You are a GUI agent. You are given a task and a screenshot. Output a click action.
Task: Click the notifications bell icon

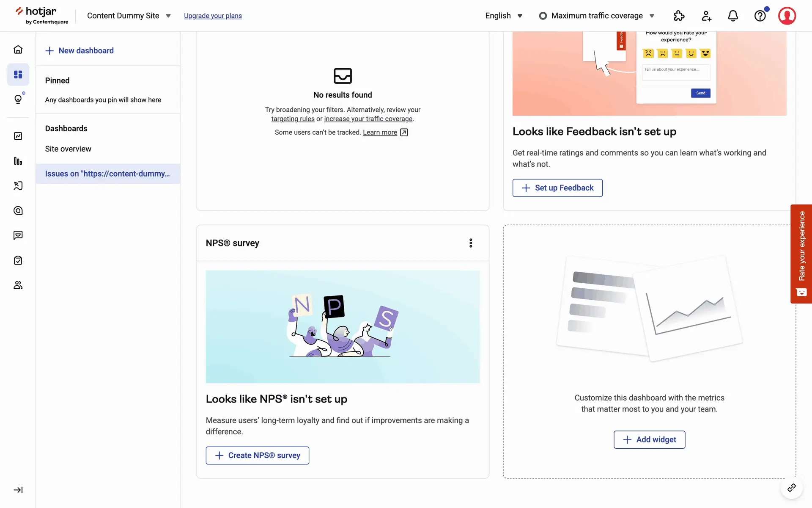tap(733, 16)
